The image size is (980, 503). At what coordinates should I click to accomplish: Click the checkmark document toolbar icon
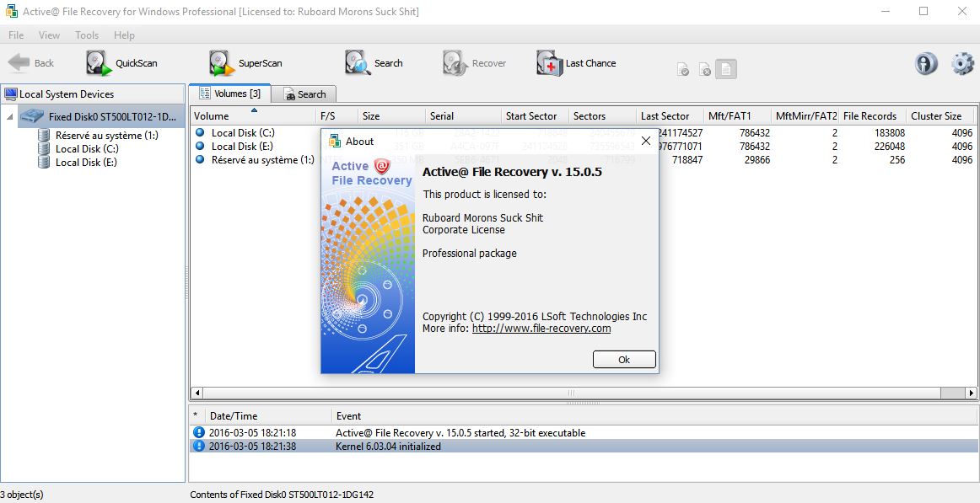click(x=683, y=69)
